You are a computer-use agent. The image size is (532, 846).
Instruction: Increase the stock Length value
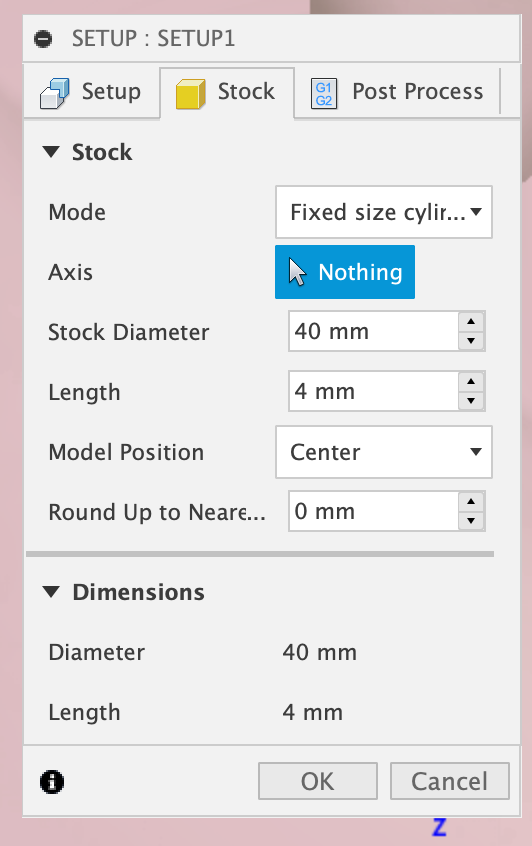(x=471, y=381)
